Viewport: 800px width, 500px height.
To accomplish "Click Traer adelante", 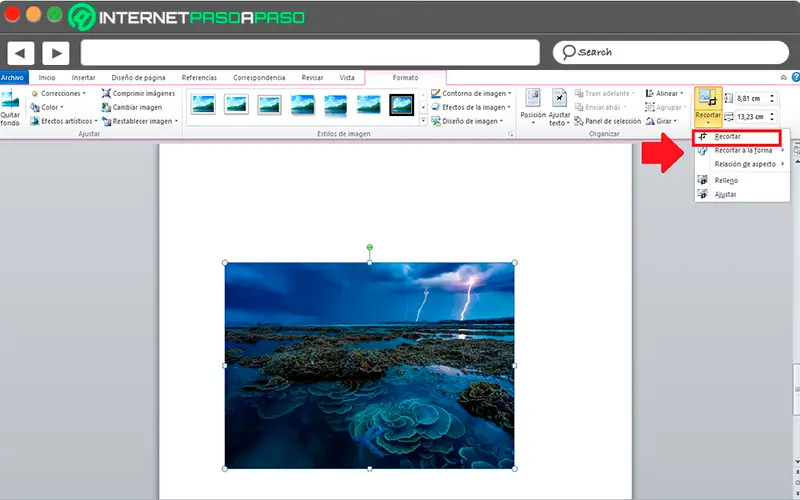I will pyautogui.click(x=605, y=93).
